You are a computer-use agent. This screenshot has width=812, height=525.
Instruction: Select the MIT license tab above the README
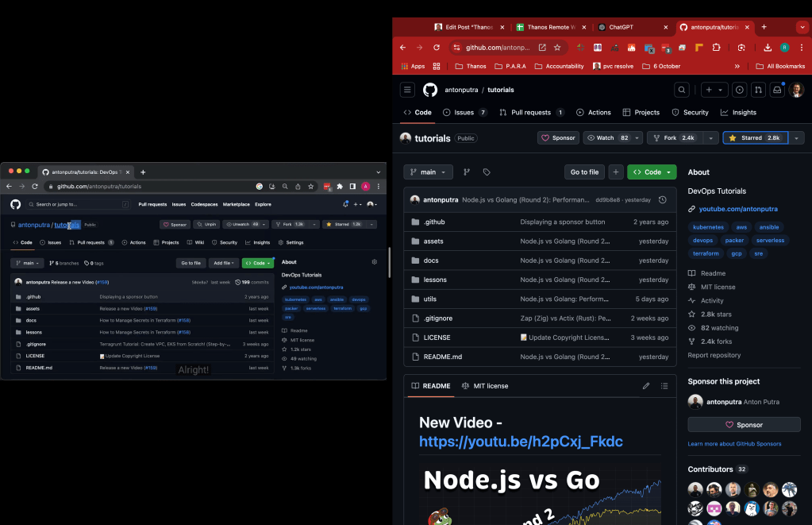[x=485, y=385]
